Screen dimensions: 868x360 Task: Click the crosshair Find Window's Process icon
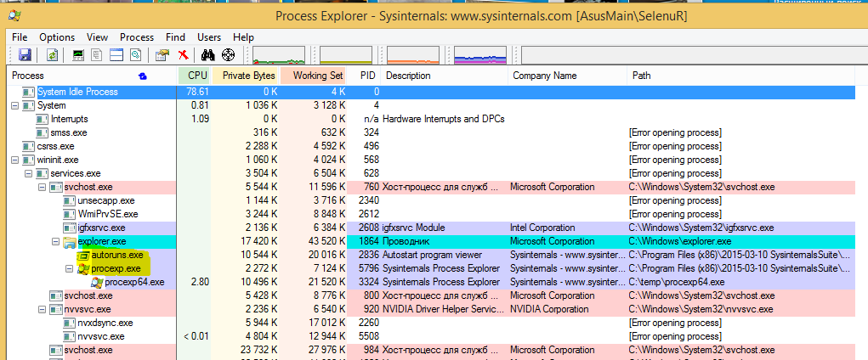228,55
